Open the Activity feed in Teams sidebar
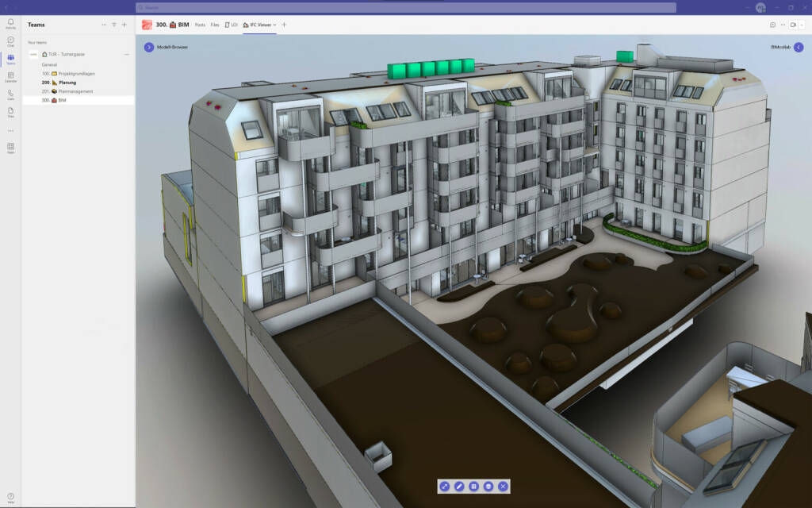Image resolution: width=812 pixels, height=508 pixels. tap(10, 23)
